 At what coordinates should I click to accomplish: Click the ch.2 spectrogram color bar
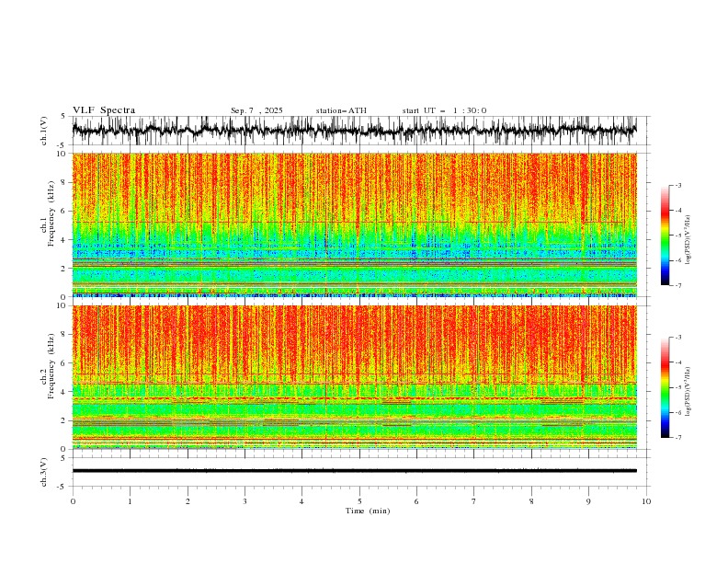click(665, 387)
